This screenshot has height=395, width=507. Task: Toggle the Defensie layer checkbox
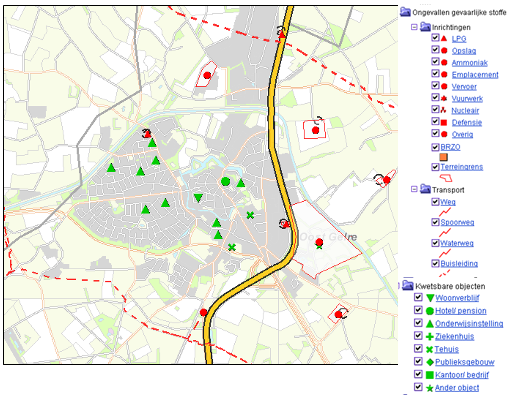pos(435,121)
